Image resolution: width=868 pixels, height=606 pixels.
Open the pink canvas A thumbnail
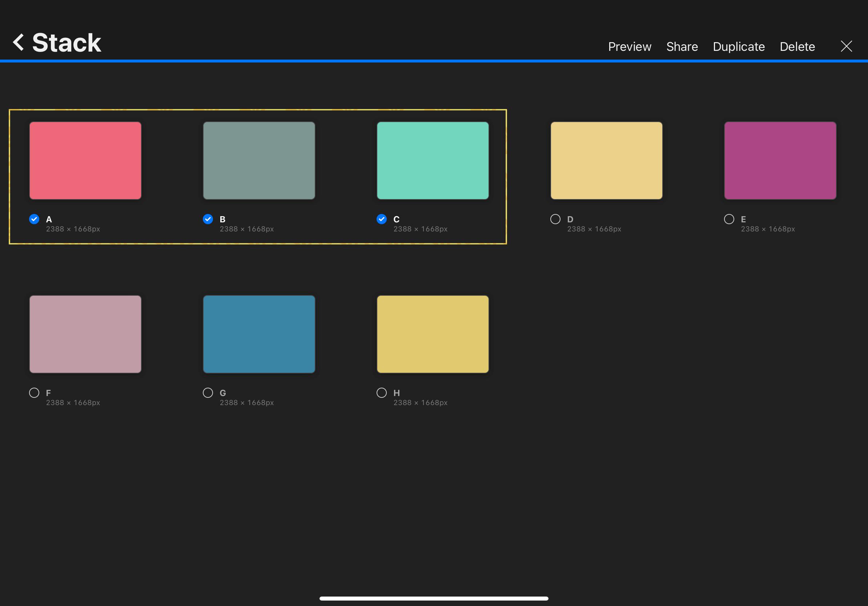tap(85, 160)
